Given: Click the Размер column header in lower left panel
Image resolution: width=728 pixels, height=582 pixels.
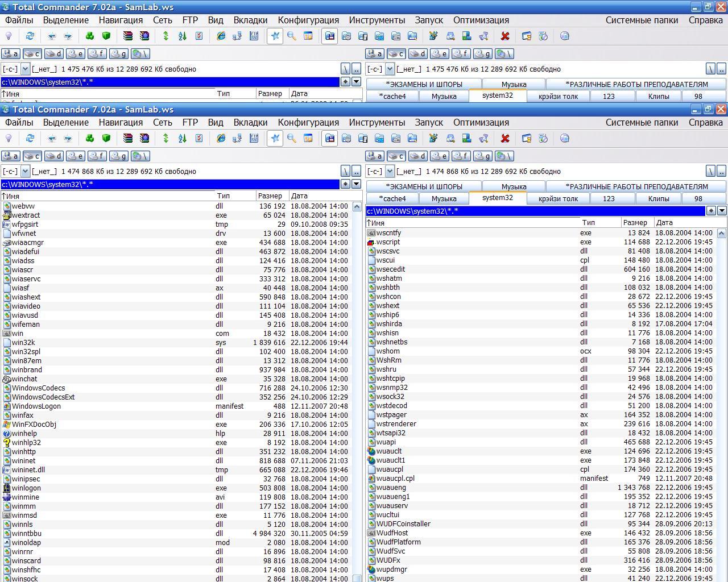Looking at the screenshot, I should 270,196.
